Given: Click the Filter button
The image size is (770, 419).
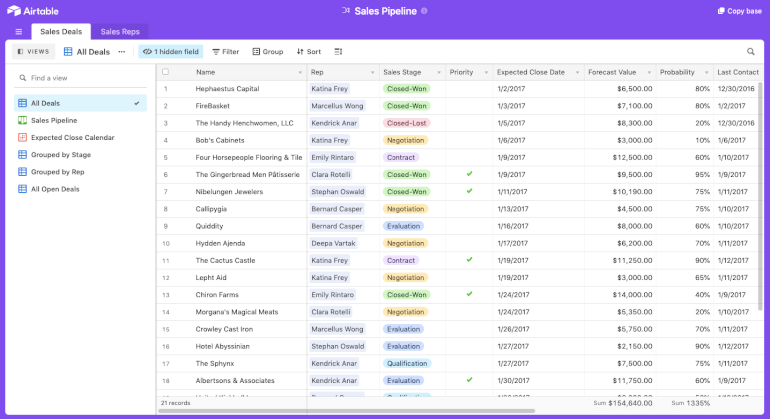Looking at the screenshot, I should [225, 52].
